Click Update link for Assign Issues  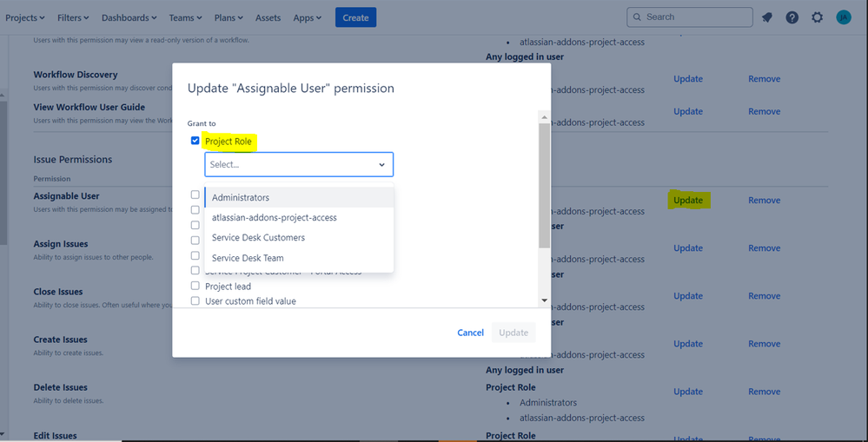pos(688,247)
